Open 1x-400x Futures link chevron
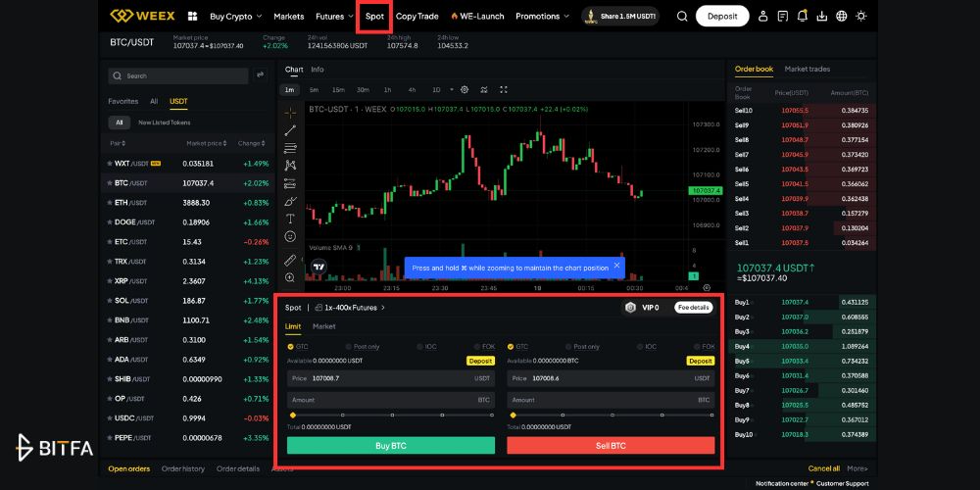 (x=383, y=308)
